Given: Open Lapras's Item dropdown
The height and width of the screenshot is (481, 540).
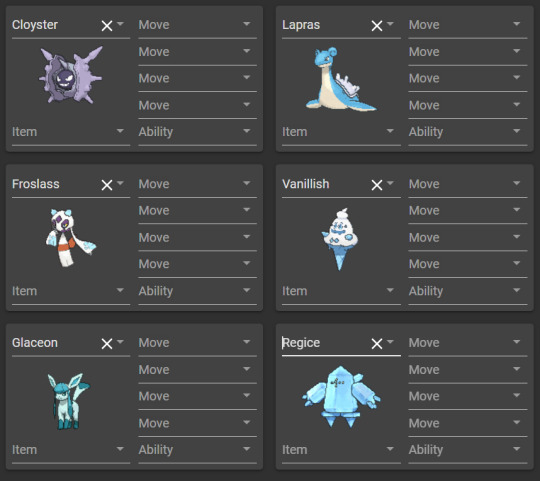Looking at the screenshot, I should coord(341,132).
